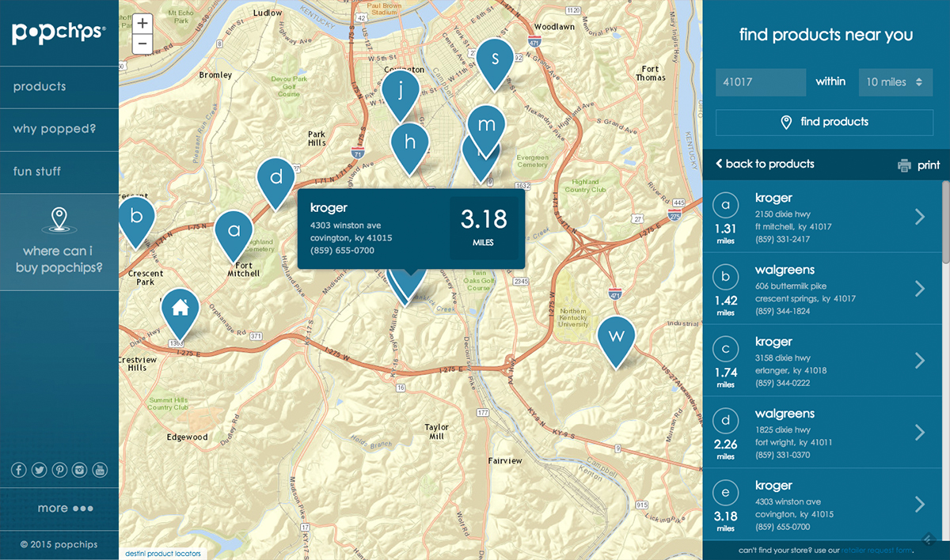Open the why popped? menu item
The height and width of the screenshot is (560, 950).
pos(53,129)
